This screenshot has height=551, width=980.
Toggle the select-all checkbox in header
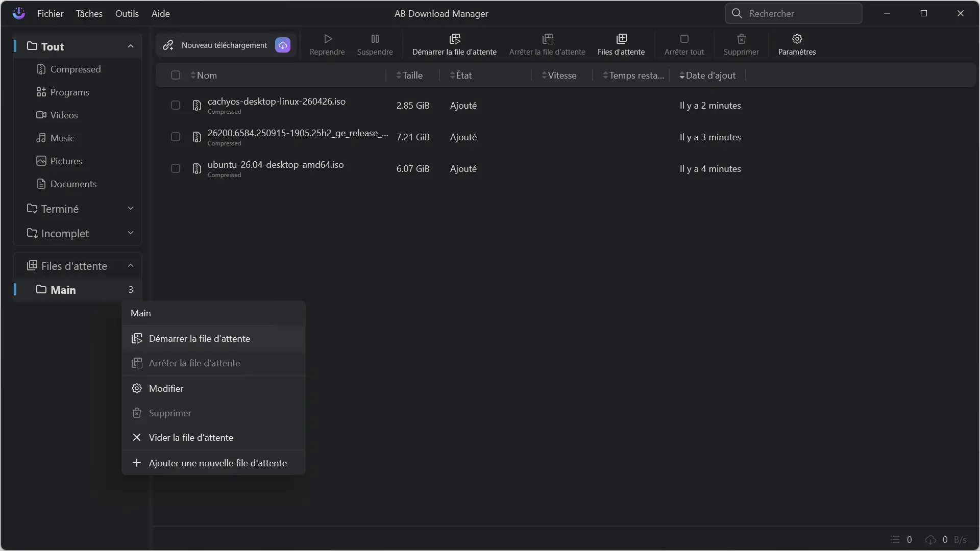(x=176, y=75)
